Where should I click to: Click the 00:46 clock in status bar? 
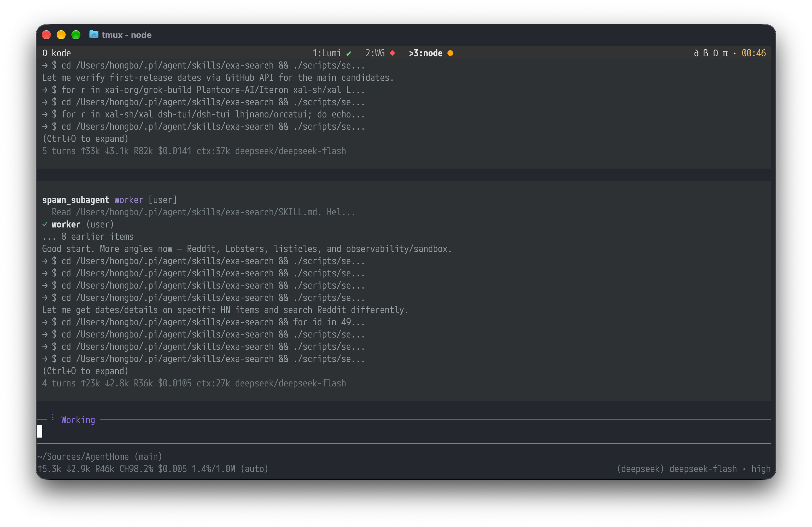(x=754, y=53)
